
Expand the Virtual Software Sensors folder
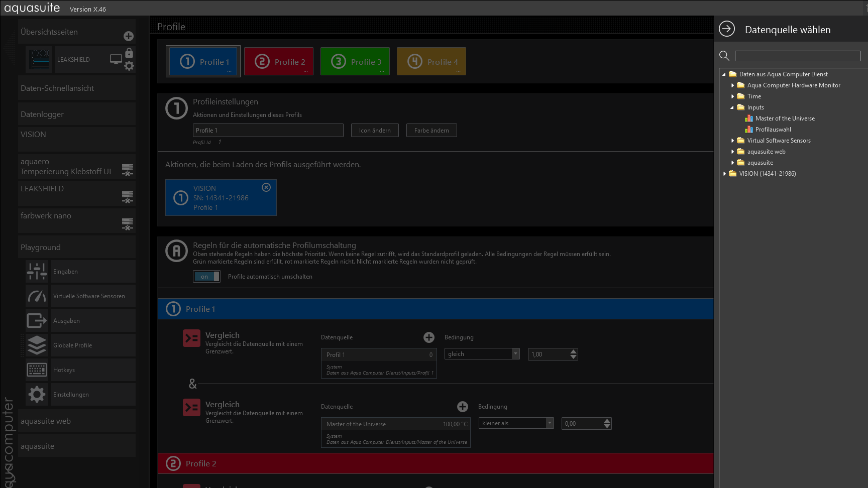click(732, 141)
